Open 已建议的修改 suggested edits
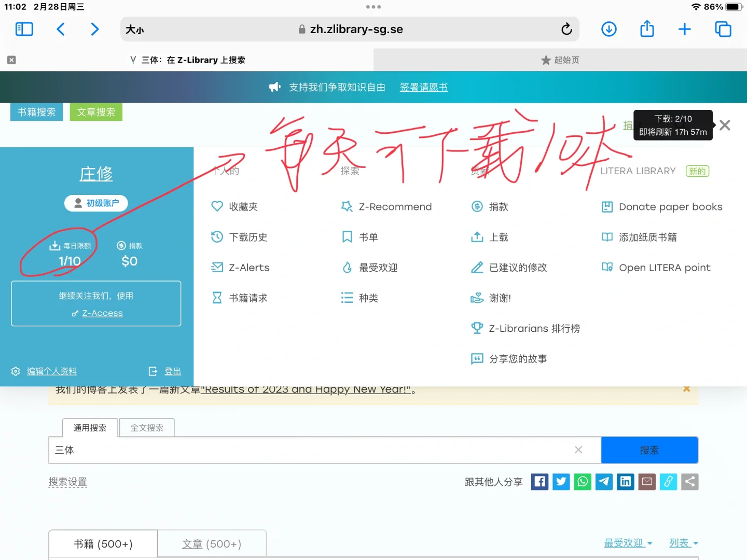This screenshot has height=560, width=747. click(509, 268)
